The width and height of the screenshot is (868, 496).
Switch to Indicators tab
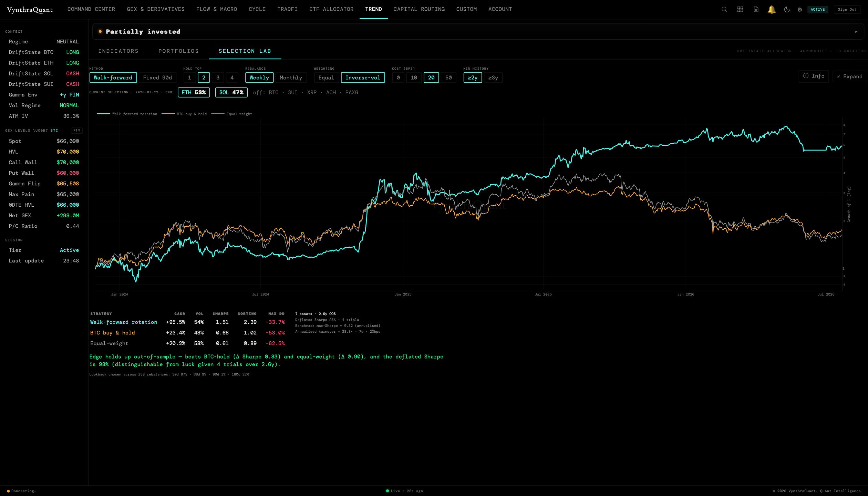pos(118,51)
